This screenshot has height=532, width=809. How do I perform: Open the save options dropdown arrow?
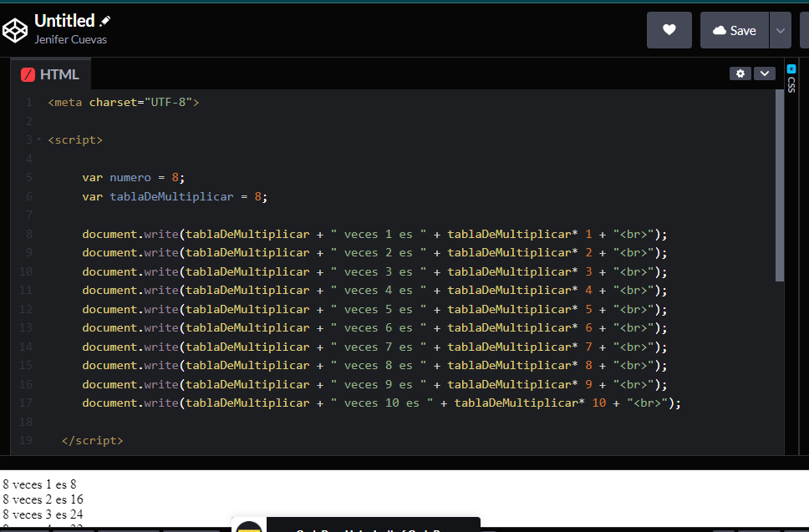(780, 30)
